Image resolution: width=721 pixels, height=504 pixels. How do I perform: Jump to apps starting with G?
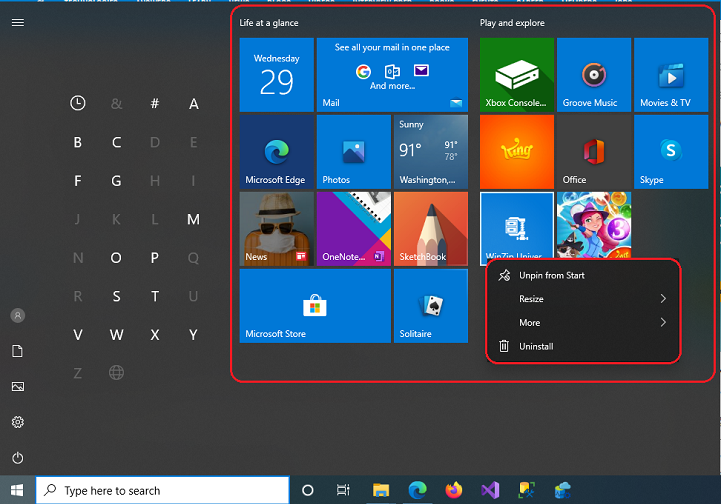click(116, 181)
